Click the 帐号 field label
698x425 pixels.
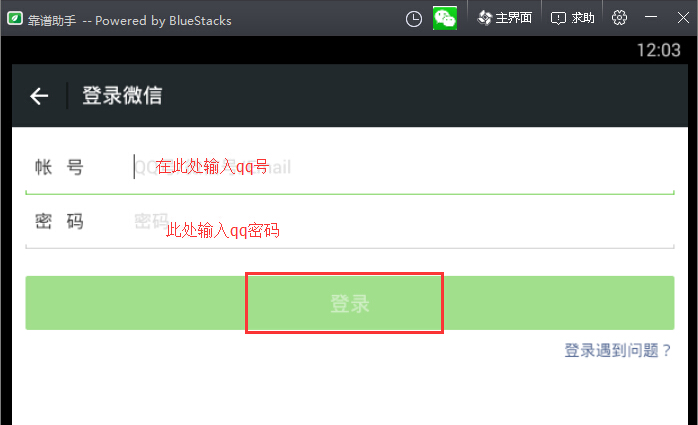[x=59, y=167]
